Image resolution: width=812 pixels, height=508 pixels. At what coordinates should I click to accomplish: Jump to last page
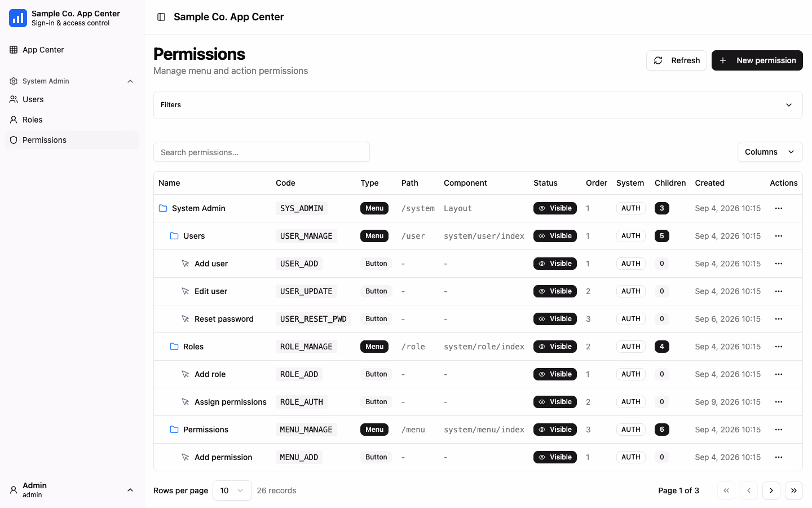pyautogui.click(x=794, y=491)
